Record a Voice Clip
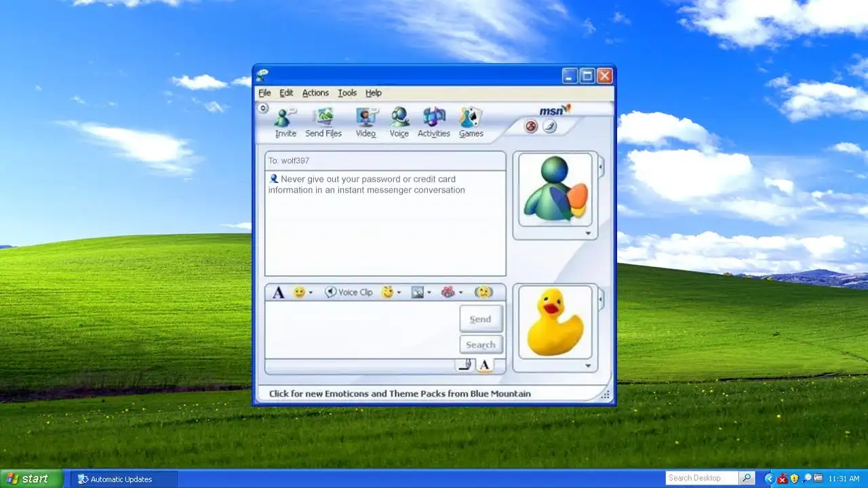This screenshot has width=868, height=488. point(349,292)
